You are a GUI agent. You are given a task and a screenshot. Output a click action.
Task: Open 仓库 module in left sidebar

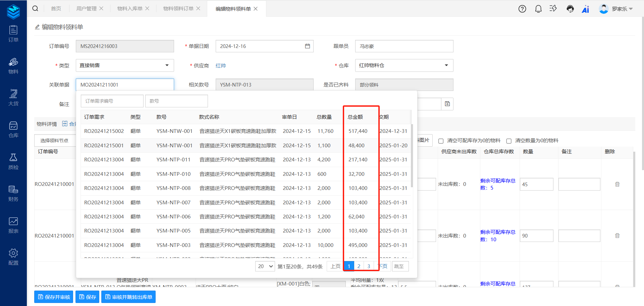[13, 130]
